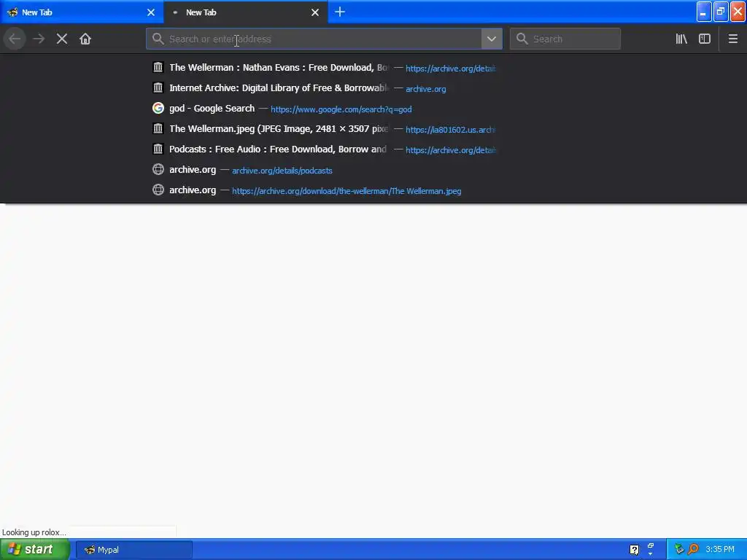Close the second New Tab

point(315,12)
